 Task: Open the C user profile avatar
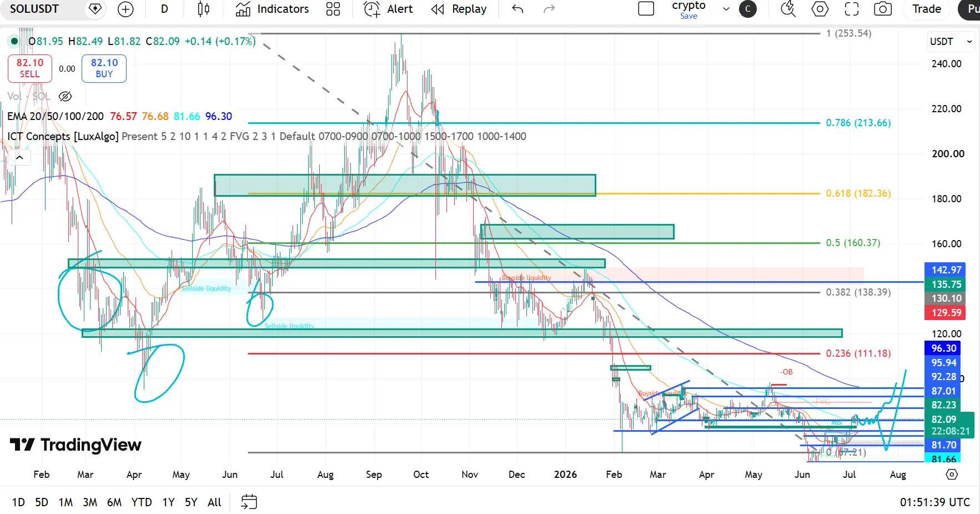pyautogui.click(x=748, y=9)
